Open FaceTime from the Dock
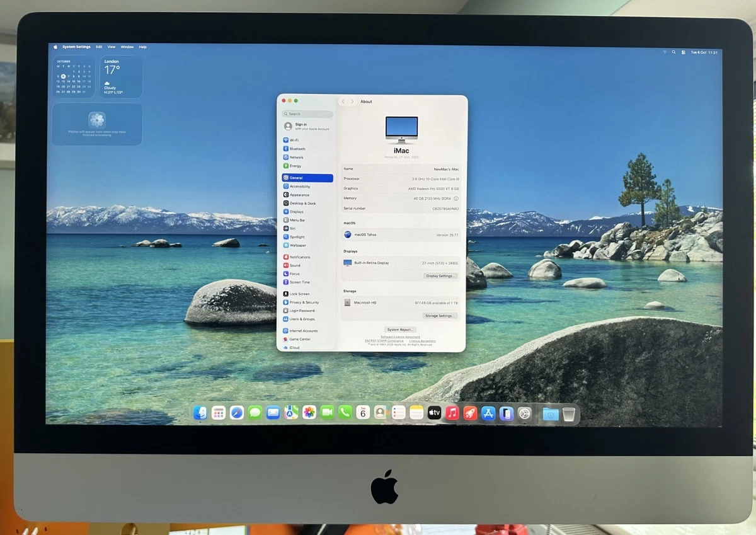The width and height of the screenshot is (756, 535). [x=327, y=413]
